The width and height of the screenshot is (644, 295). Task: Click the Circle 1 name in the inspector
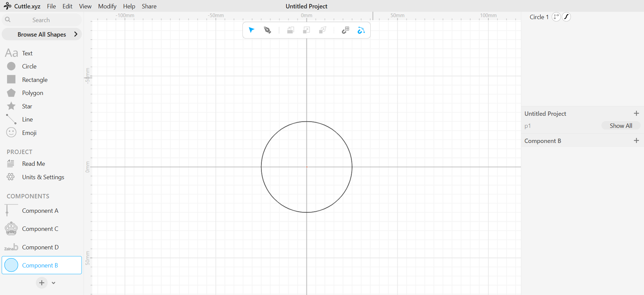[539, 17]
